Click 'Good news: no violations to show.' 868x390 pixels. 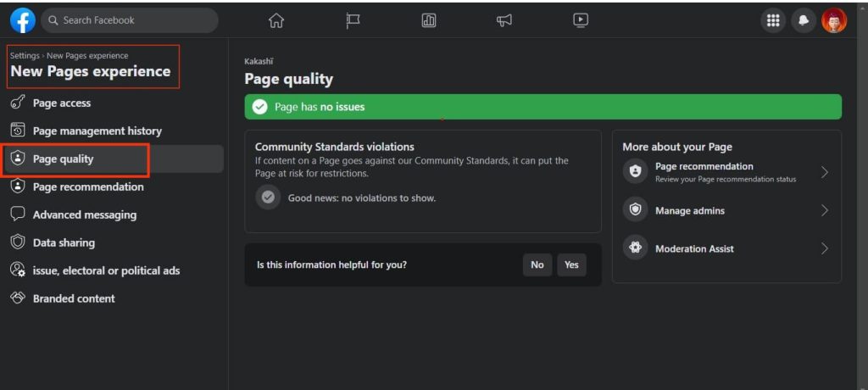(362, 198)
